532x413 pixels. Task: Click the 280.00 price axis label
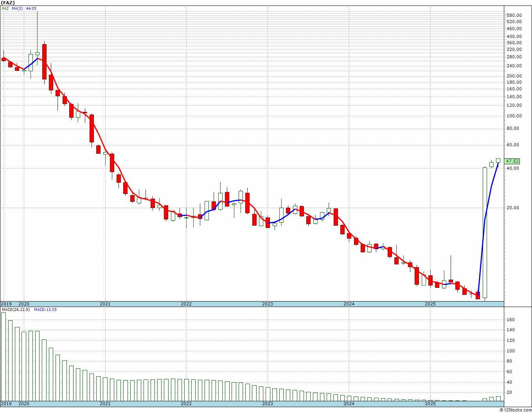[513, 57]
